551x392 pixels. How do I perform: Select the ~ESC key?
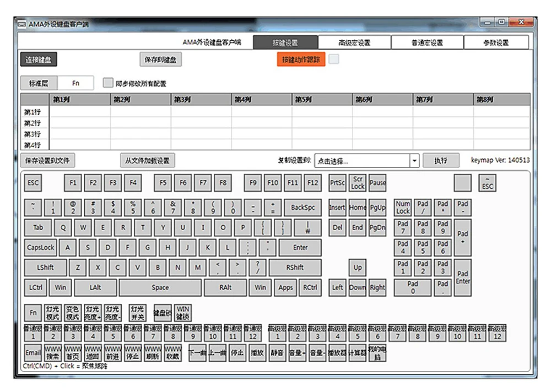(488, 183)
